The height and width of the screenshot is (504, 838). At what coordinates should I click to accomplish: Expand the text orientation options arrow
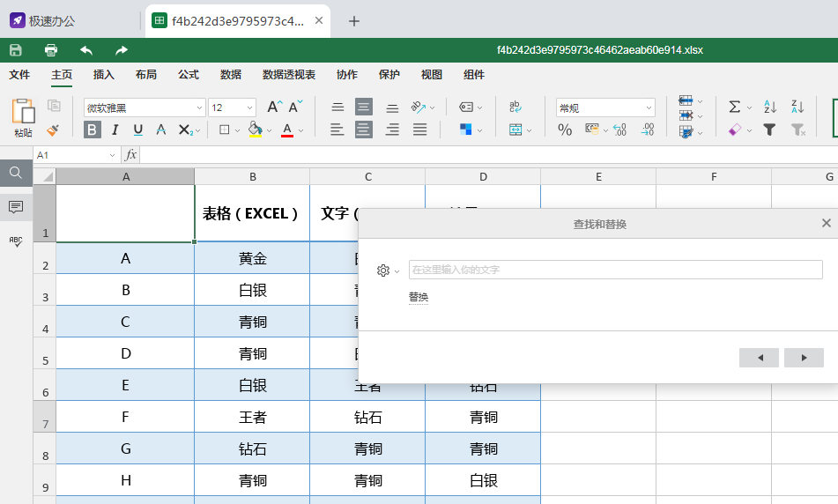coord(432,108)
